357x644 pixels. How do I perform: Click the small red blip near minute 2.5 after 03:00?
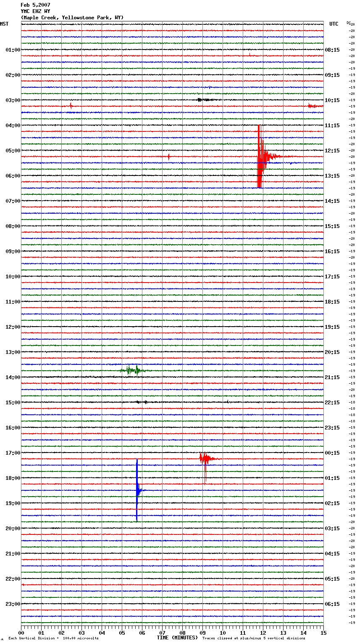click(x=71, y=106)
